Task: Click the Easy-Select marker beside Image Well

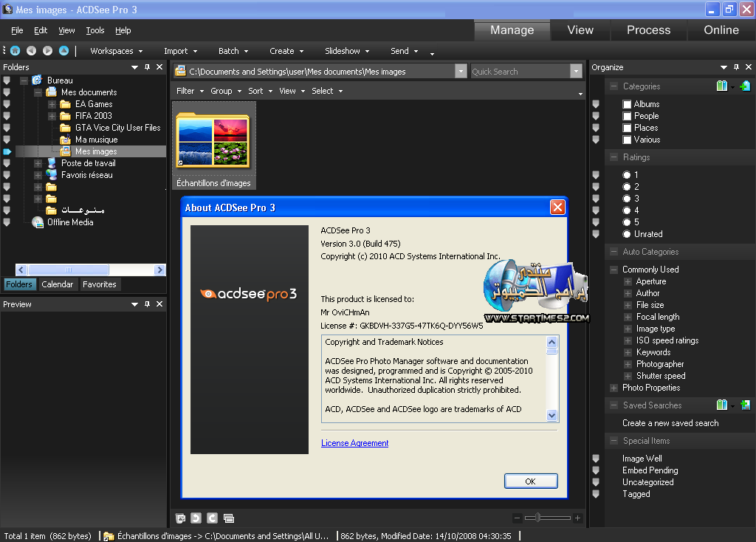Action: pos(596,459)
